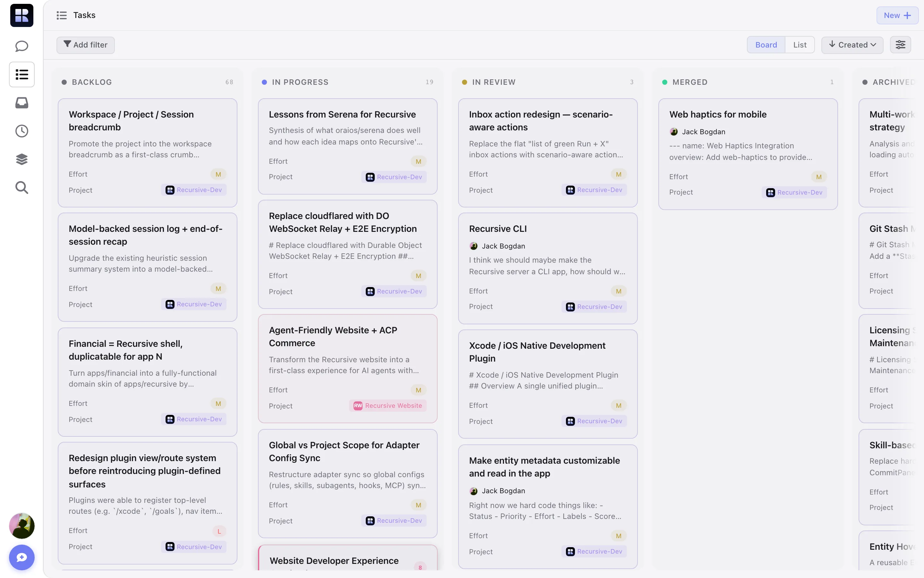Screen dimensions: 924x578
Task: Open Global vs Project Scope card
Action: [x=347, y=484]
